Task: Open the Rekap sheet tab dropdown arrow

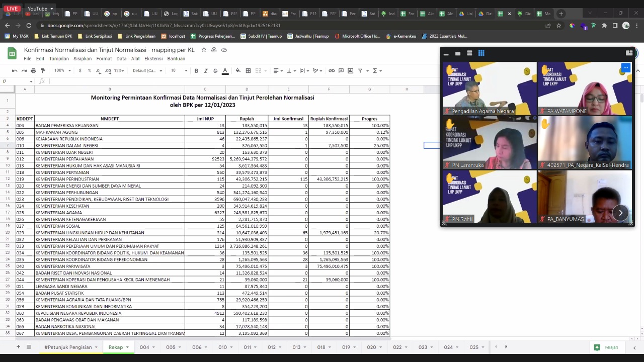Action: [127, 347]
